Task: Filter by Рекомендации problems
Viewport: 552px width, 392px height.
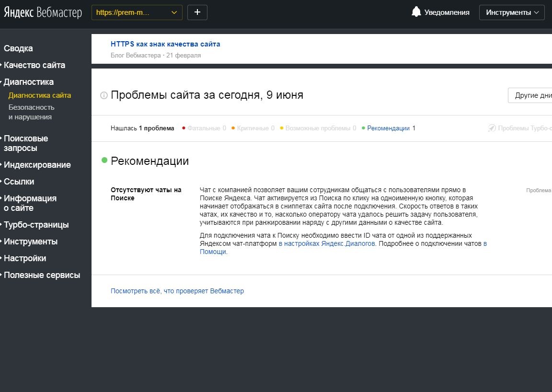Action: point(388,128)
